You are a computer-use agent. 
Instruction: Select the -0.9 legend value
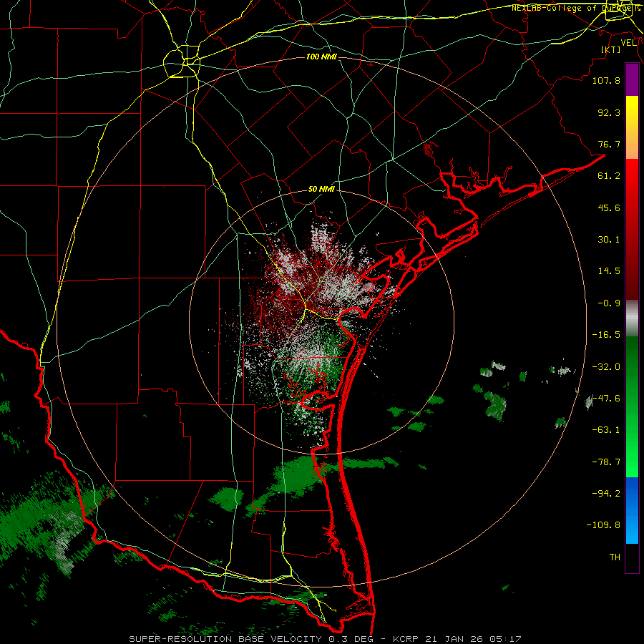(x=609, y=303)
